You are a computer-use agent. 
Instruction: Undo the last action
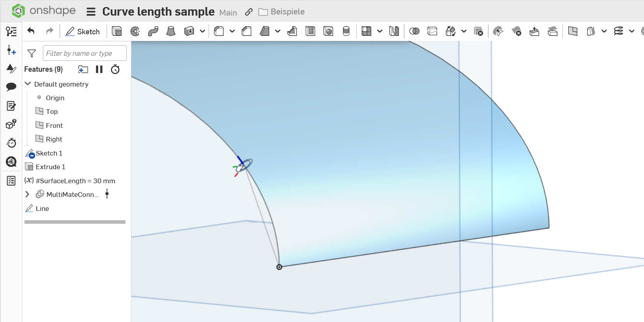[x=31, y=31]
